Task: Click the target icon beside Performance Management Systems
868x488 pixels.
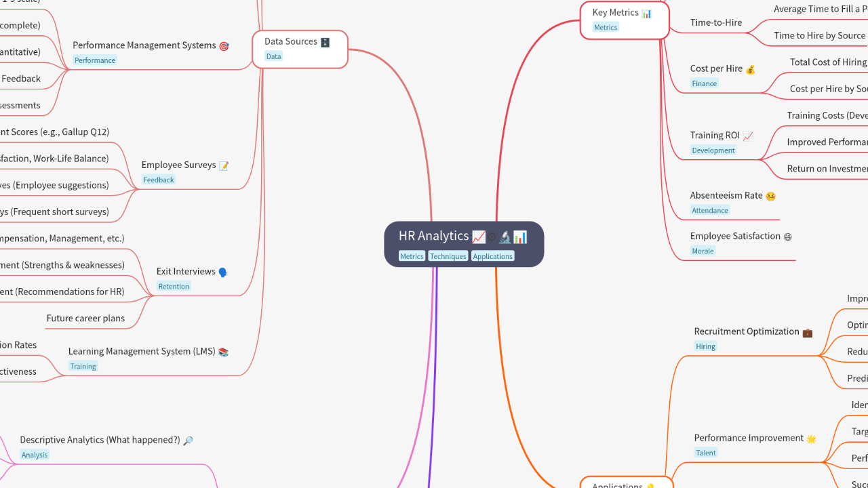Action: coord(224,46)
